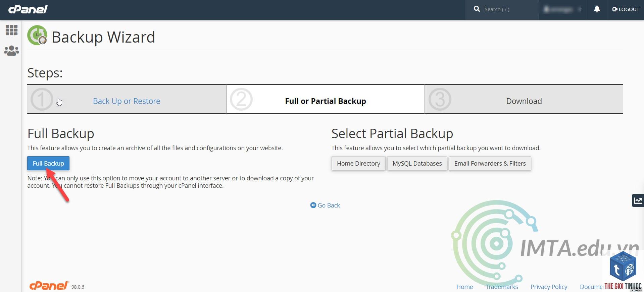
Task: Click the Select Partial Backup heading
Action: [392, 133]
